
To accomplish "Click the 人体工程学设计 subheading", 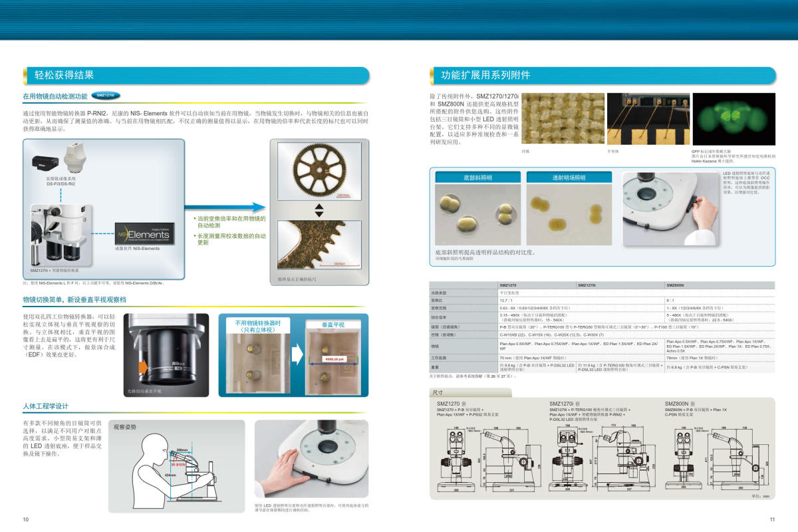I will [x=46, y=406].
